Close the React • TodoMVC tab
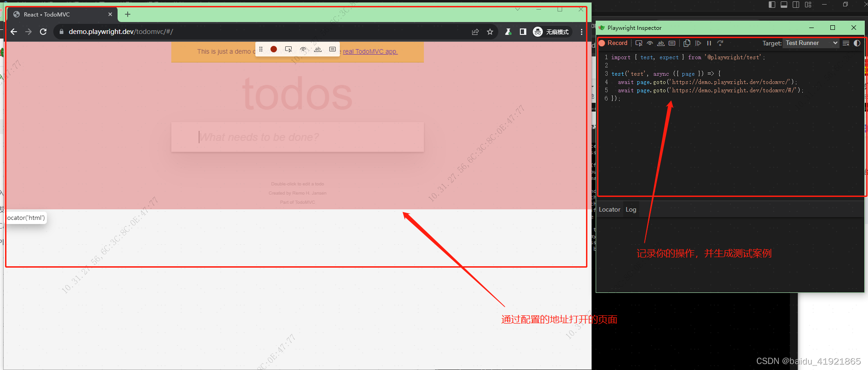The image size is (868, 370). [110, 15]
